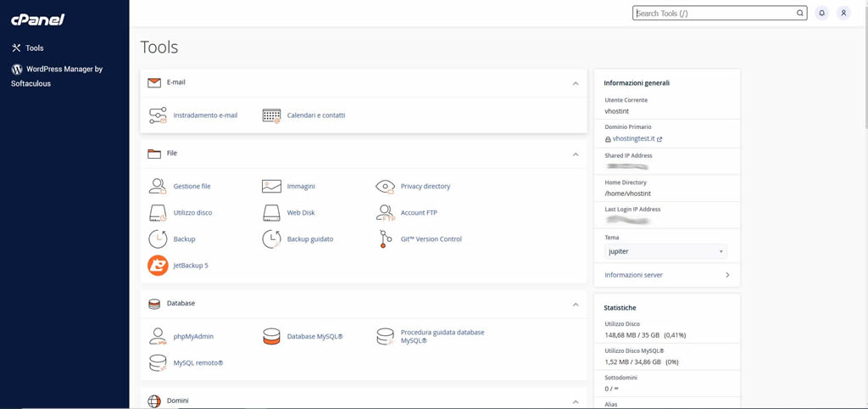The height and width of the screenshot is (409, 868).
Task: Click the E-mail envelope header icon
Action: (154, 83)
